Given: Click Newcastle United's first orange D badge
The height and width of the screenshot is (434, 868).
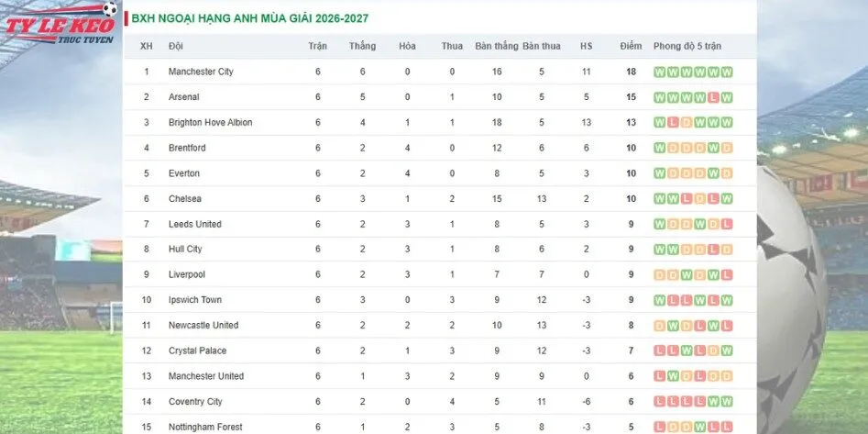Looking at the screenshot, I should [659, 326].
